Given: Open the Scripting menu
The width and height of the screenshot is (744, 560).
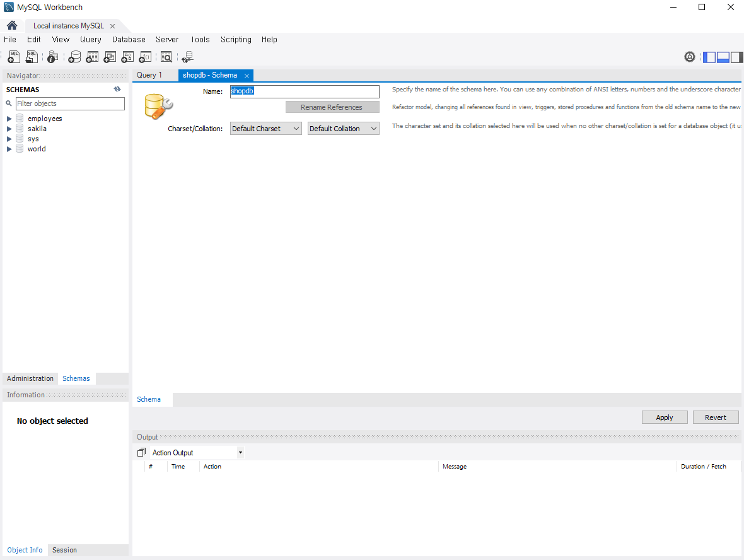Looking at the screenshot, I should [236, 39].
